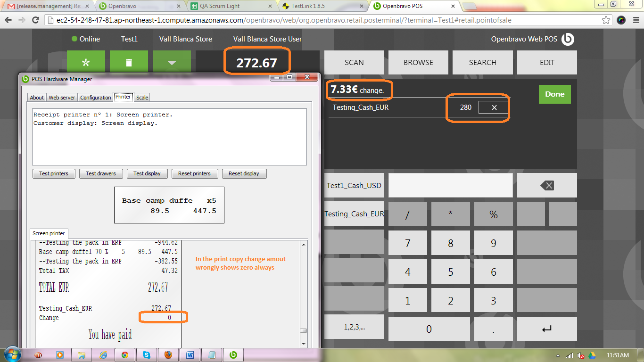Click the network signal tray icon
This screenshot has width=644, height=362.
tap(570, 355)
